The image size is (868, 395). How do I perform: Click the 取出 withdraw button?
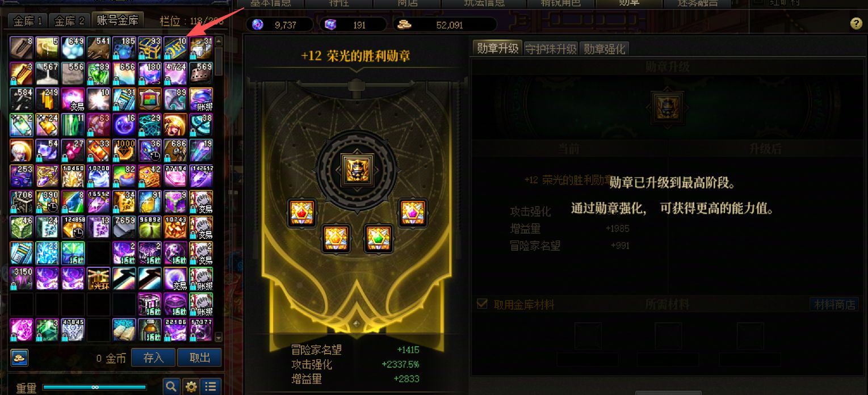pyautogui.click(x=200, y=358)
